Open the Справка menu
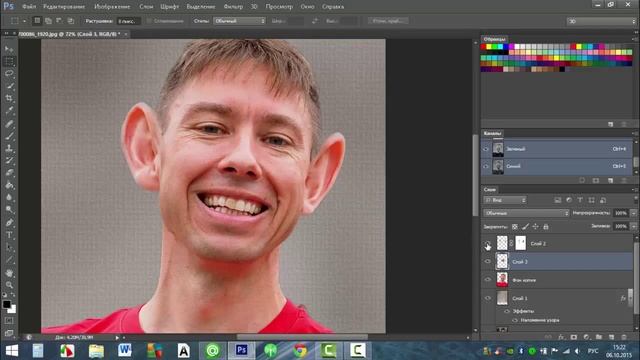Screen dimensions: 640x360 [x=333, y=7]
